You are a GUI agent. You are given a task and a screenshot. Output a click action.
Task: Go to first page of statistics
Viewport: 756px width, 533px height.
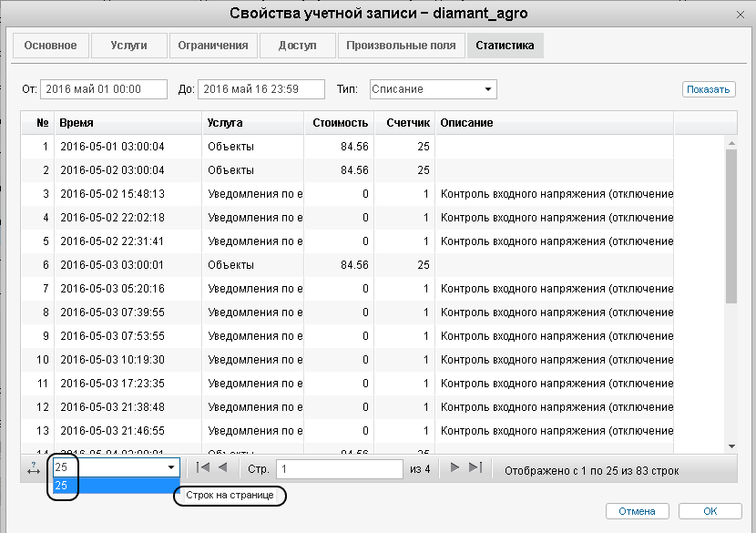pos(203,468)
